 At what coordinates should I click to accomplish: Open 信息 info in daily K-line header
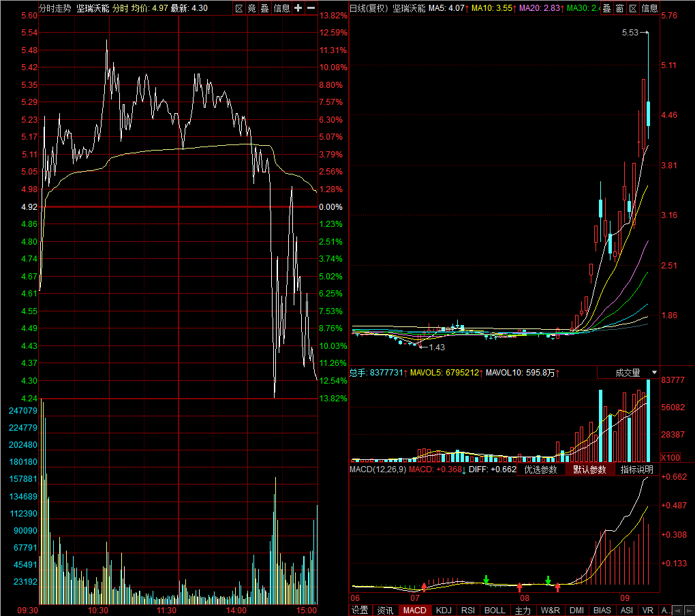(649, 8)
